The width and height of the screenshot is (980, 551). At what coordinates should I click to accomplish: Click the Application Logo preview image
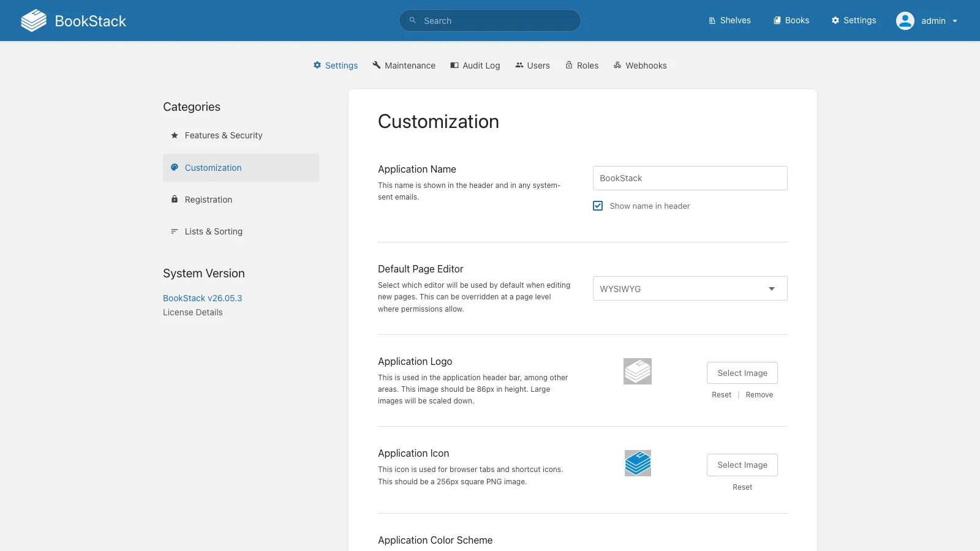pyautogui.click(x=638, y=372)
